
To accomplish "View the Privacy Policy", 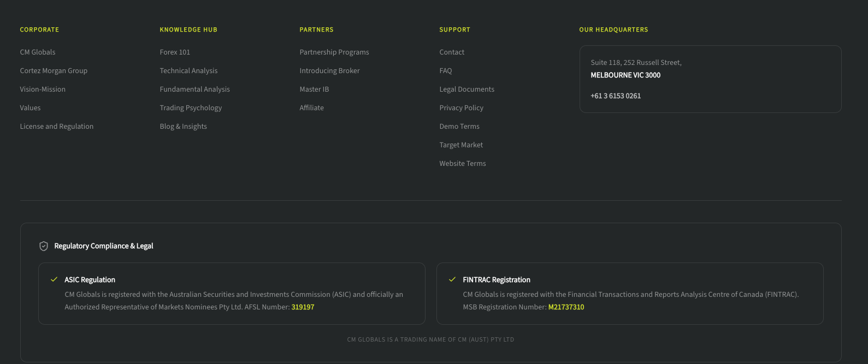I will [461, 108].
